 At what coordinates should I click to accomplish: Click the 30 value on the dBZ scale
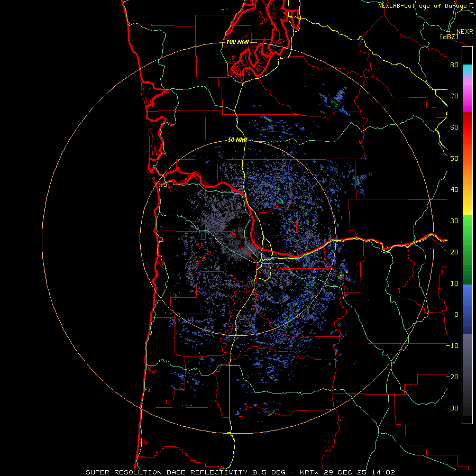(x=454, y=221)
